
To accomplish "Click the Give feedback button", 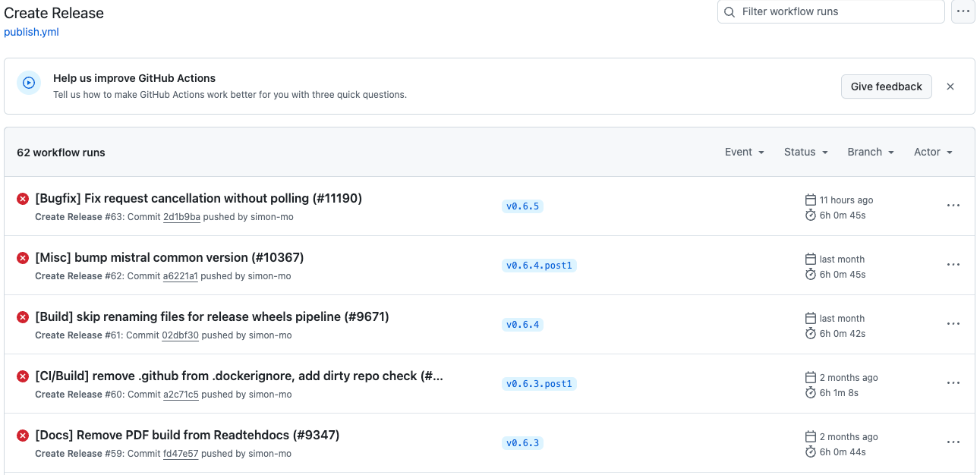I will point(886,87).
